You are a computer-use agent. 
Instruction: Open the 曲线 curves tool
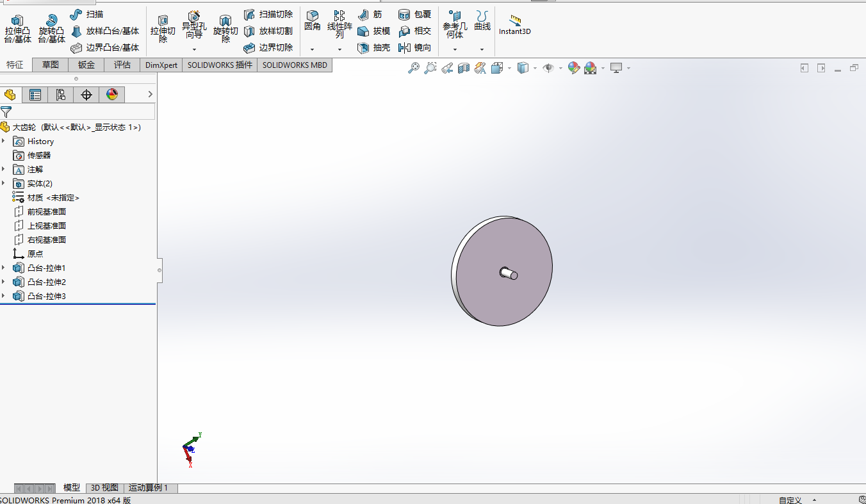pos(482,20)
